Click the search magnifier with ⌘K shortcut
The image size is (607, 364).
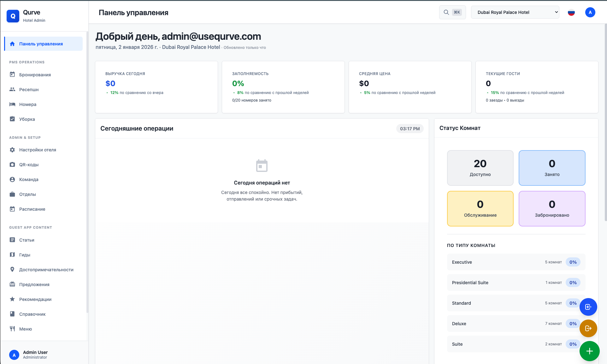(x=452, y=12)
